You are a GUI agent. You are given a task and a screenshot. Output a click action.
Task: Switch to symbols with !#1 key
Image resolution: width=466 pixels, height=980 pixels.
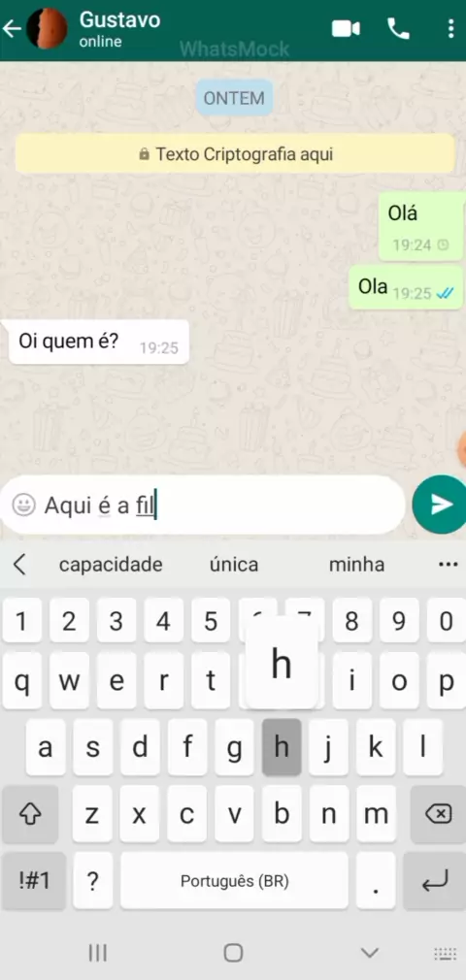point(34,881)
